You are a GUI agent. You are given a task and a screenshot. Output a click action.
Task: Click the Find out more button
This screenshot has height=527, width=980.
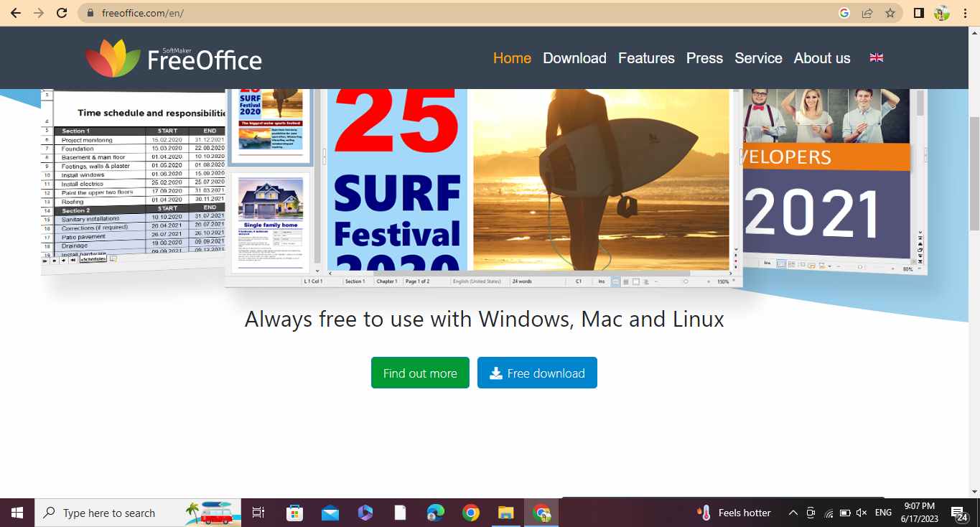[x=420, y=373]
